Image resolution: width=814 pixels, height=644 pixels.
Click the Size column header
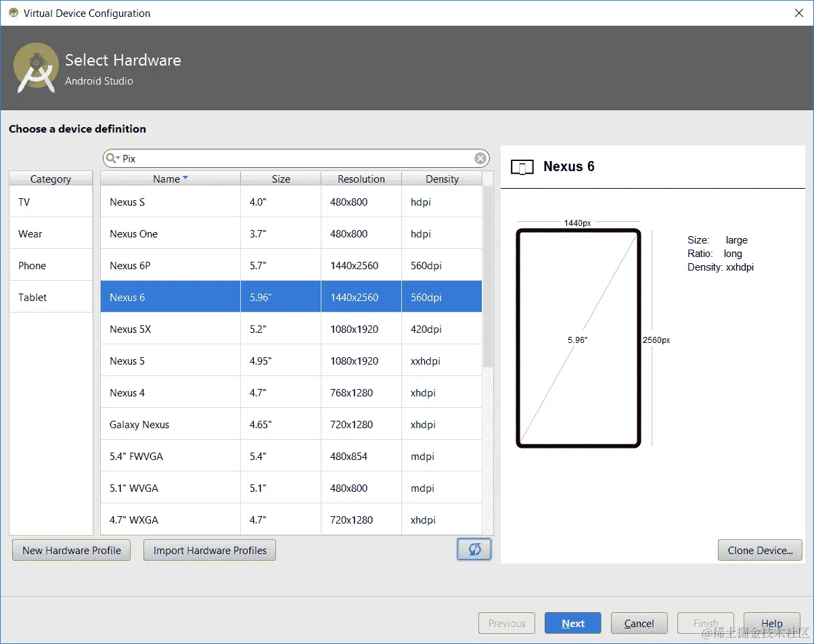pos(281,179)
